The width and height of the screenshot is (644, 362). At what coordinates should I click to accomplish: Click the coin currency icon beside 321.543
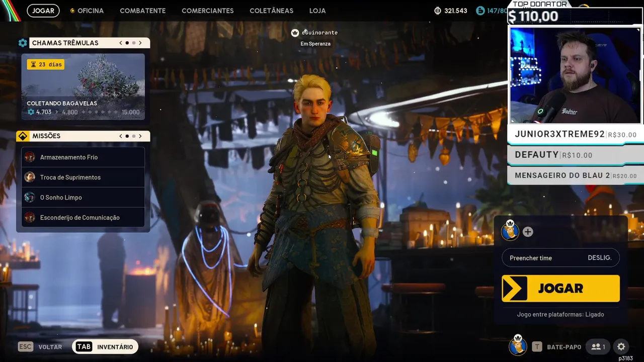click(x=438, y=11)
